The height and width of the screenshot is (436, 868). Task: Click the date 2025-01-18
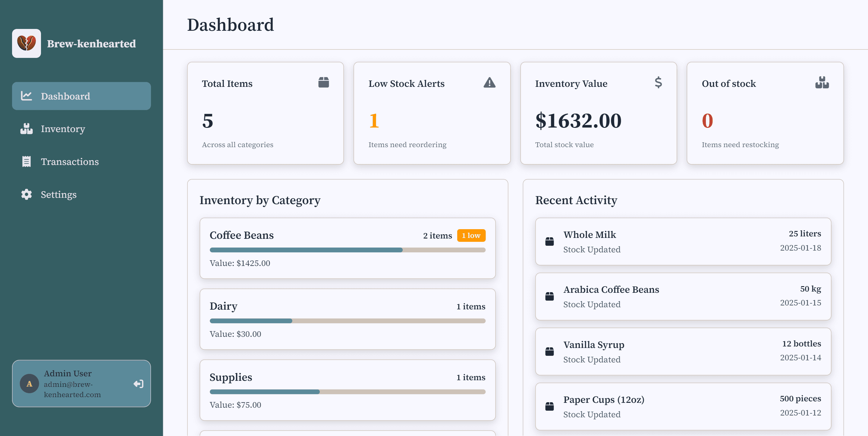click(800, 248)
